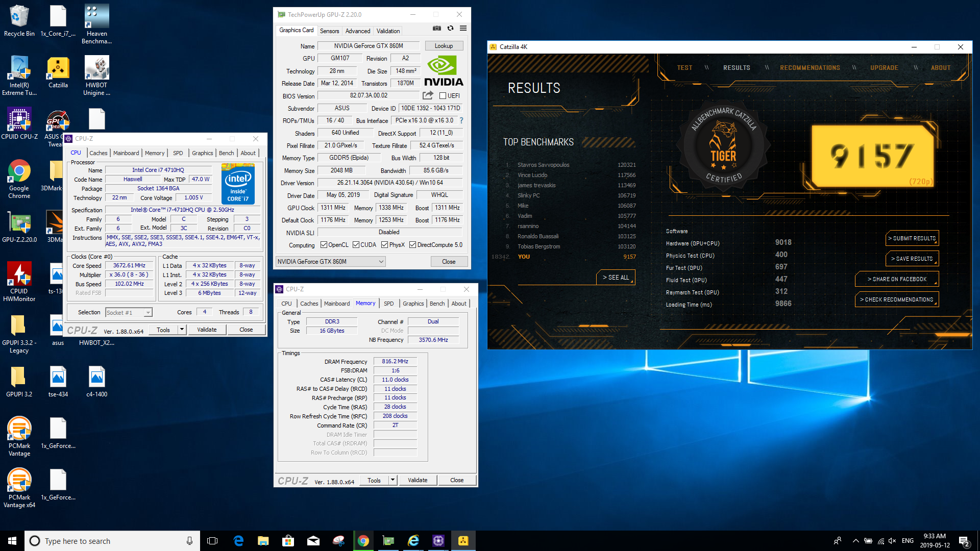Image resolution: width=980 pixels, height=551 pixels.
Task: Open Microsoft Store from taskbar
Action: pyautogui.click(x=288, y=541)
